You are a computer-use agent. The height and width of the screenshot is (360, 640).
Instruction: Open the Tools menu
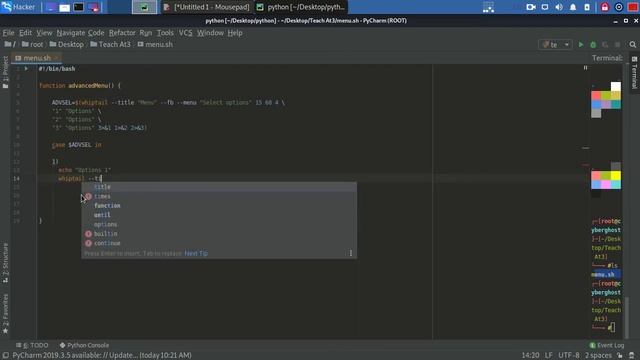tap(165, 33)
